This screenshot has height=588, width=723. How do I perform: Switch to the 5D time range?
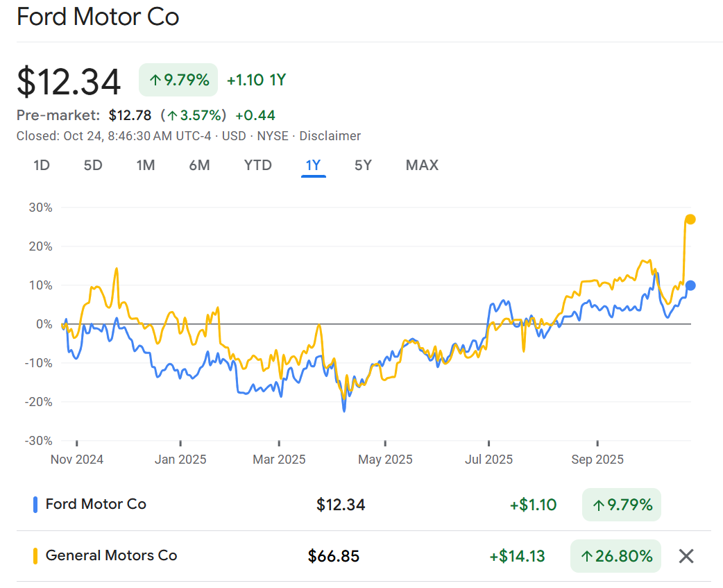click(x=93, y=165)
